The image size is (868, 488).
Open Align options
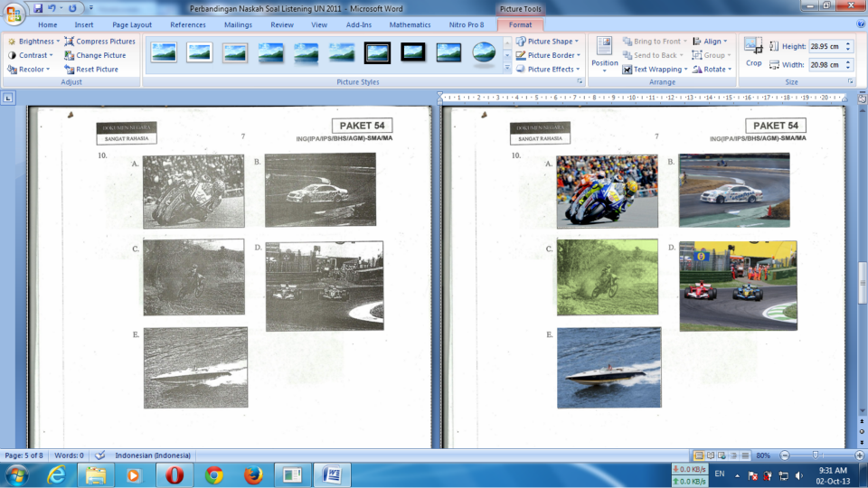[711, 42]
